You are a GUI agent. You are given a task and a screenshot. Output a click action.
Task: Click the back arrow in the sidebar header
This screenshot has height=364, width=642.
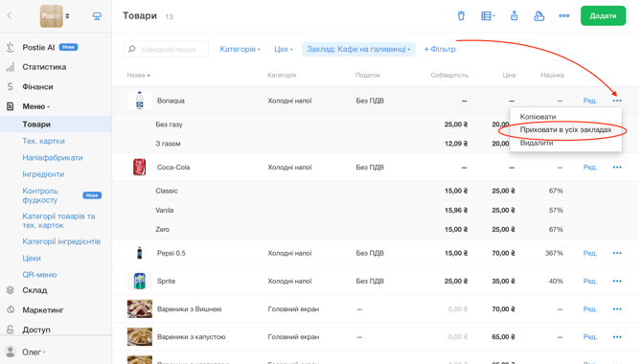[x=10, y=15]
